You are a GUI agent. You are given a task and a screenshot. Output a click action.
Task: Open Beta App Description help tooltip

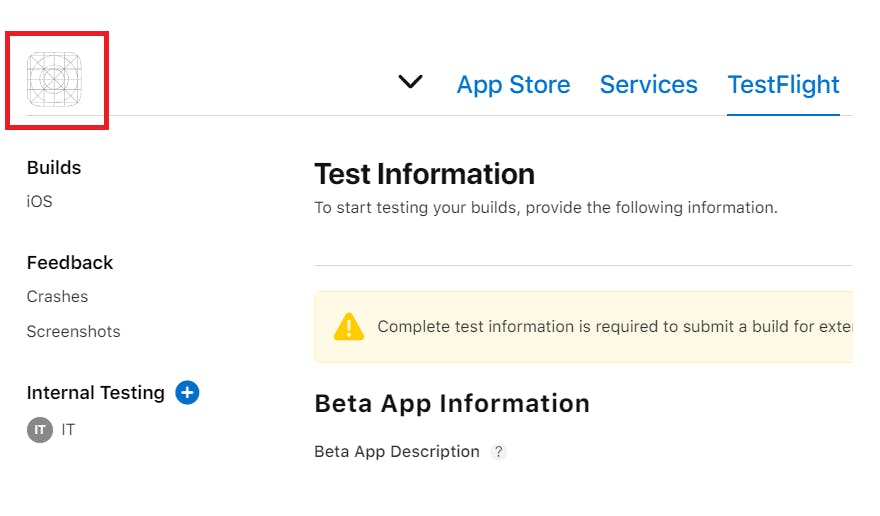coord(499,452)
